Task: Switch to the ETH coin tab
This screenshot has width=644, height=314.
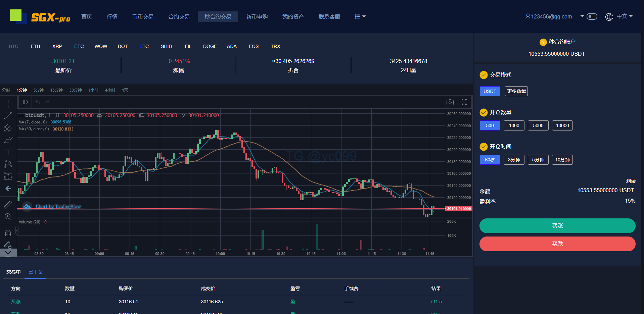Action: click(x=35, y=46)
